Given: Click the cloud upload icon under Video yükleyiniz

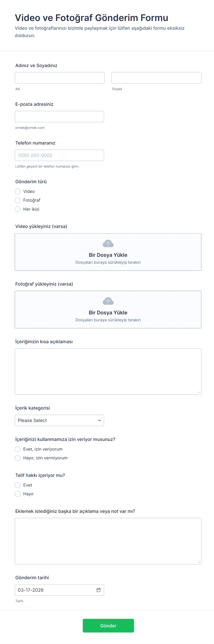Looking at the screenshot, I should [108, 243].
